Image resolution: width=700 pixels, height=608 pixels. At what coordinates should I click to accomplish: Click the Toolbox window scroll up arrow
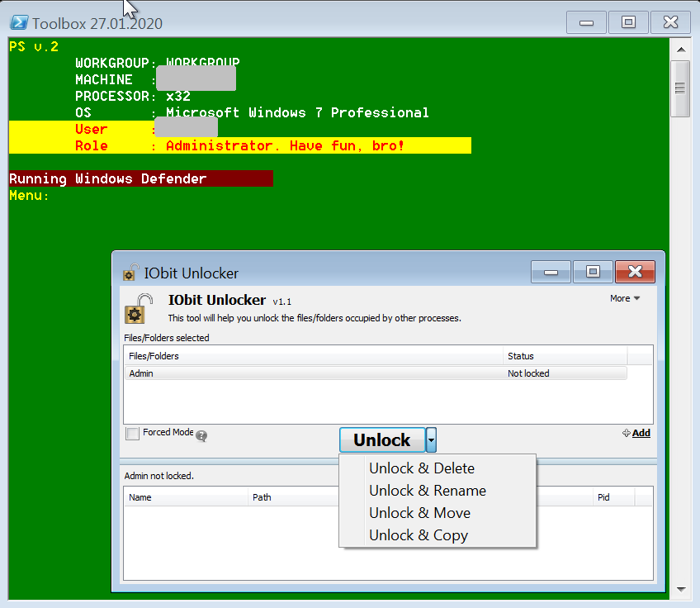pyautogui.click(x=681, y=50)
